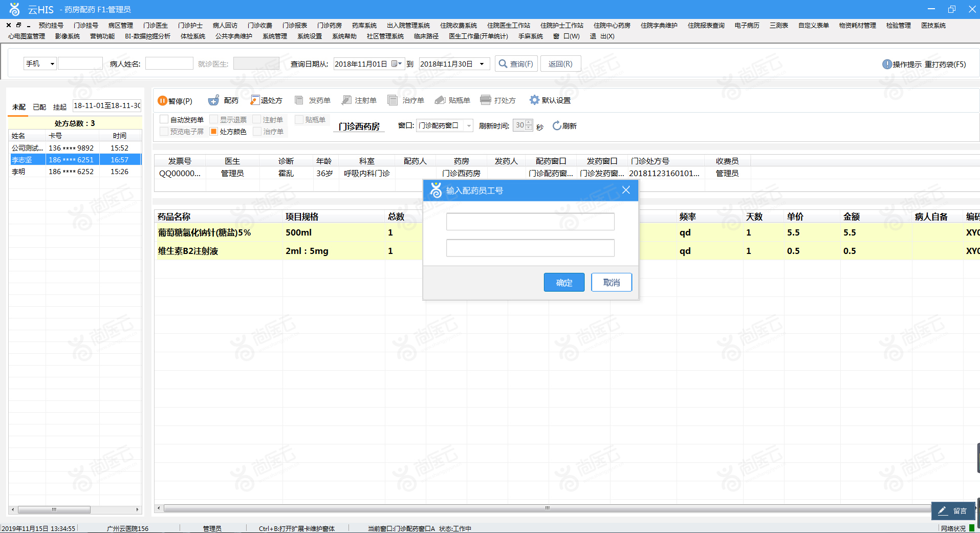Click second input field in 配药员工号 dialog

pos(530,248)
